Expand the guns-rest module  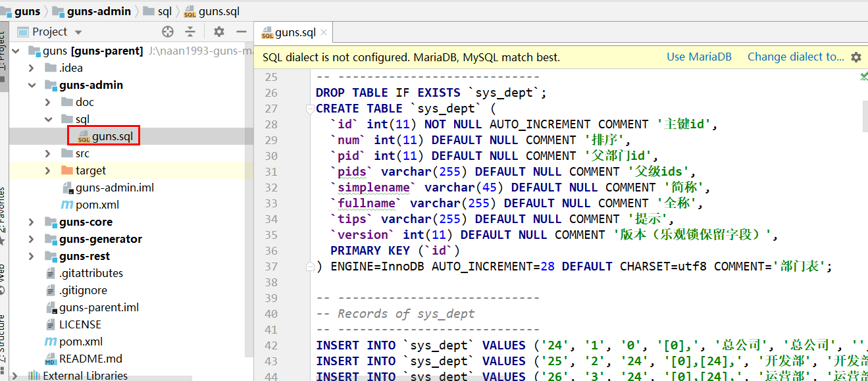tap(32, 256)
